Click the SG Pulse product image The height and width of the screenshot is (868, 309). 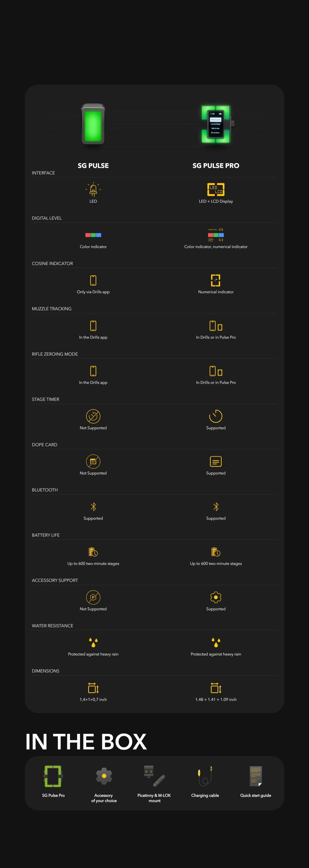[x=93, y=124]
